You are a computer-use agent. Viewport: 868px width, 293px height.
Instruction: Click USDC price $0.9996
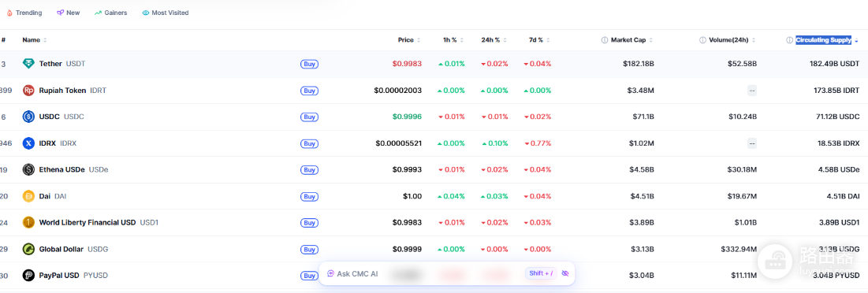tap(407, 117)
